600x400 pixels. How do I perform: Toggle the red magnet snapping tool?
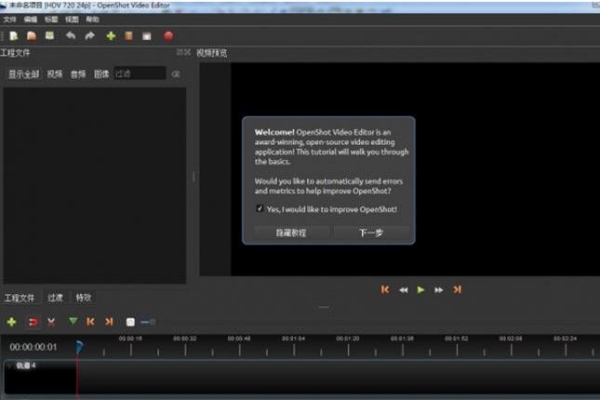(32, 322)
